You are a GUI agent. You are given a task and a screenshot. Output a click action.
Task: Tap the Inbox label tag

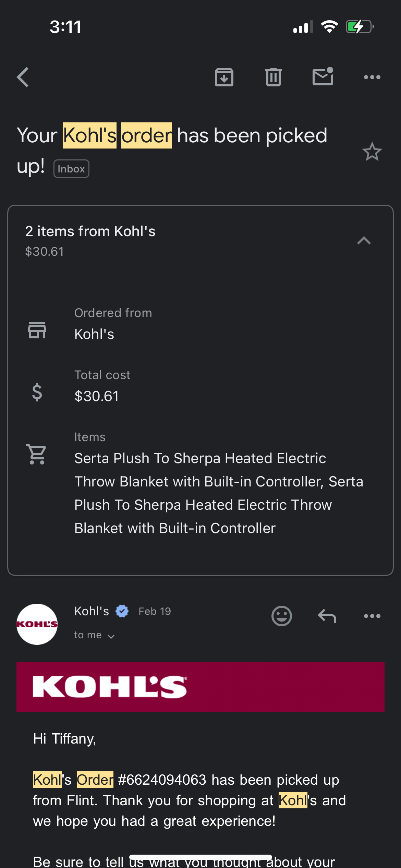coord(71,169)
